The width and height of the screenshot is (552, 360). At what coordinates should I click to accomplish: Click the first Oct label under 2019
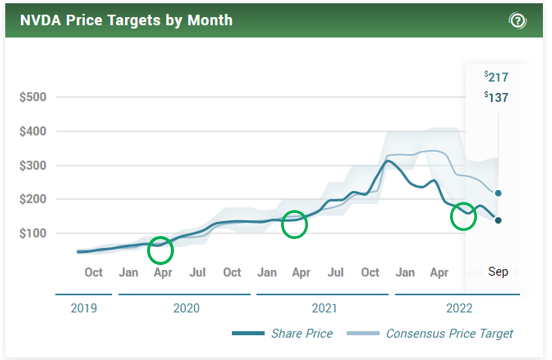pyautogui.click(x=93, y=272)
